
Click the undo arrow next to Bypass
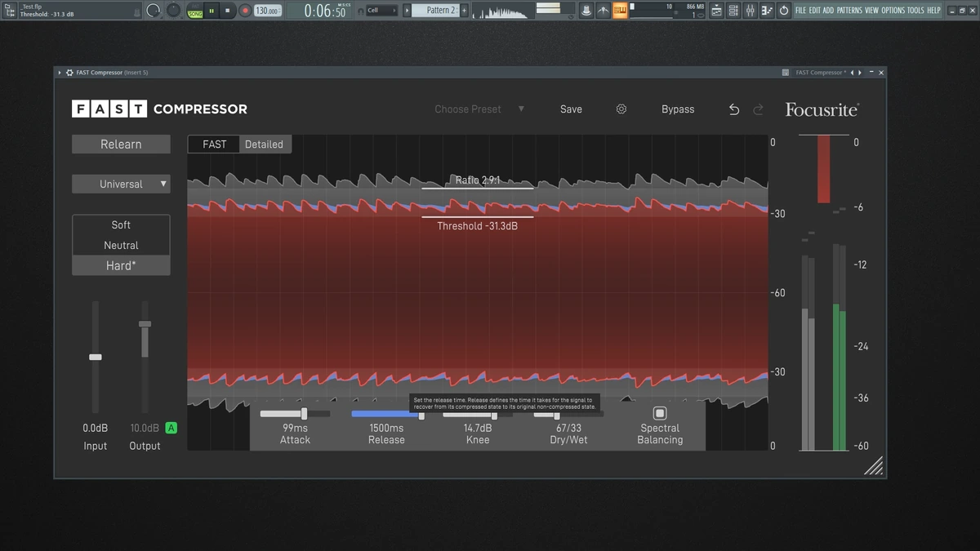[x=733, y=109]
